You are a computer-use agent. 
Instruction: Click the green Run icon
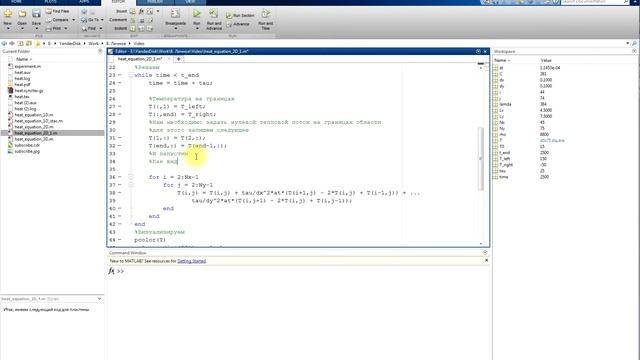(x=197, y=14)
